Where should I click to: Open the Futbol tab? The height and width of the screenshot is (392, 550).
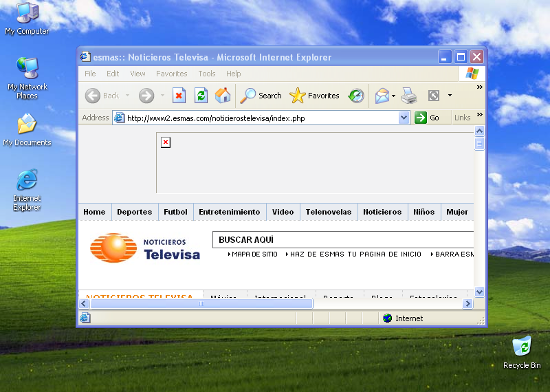click(175, 212)
